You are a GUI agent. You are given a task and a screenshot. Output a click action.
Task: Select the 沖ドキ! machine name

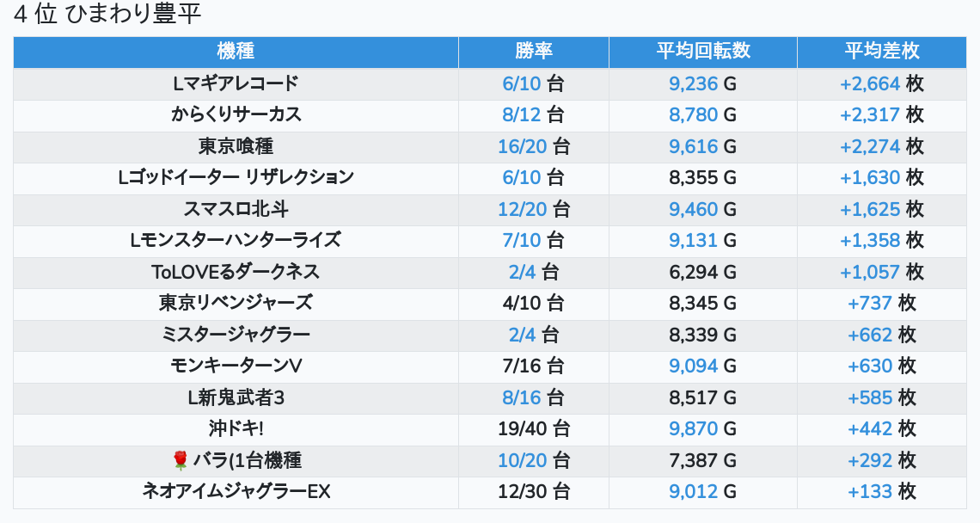[x=236, y=429]
